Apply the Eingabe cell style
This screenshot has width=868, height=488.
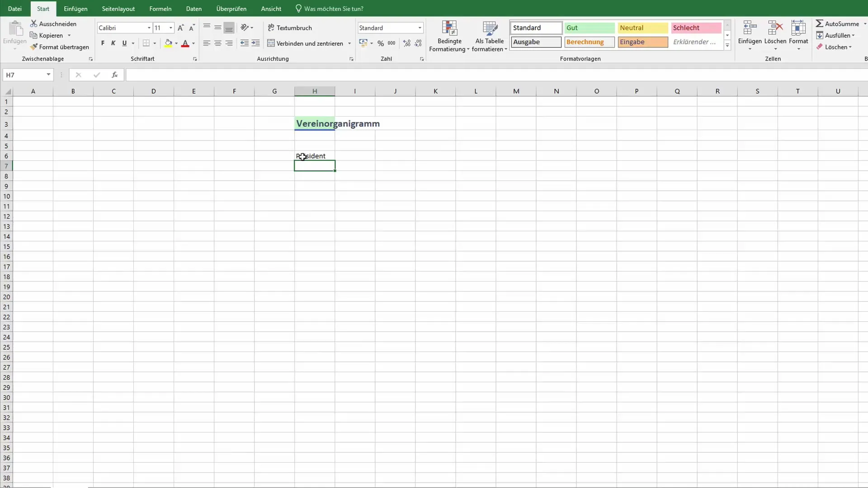[x=643, y=42]
